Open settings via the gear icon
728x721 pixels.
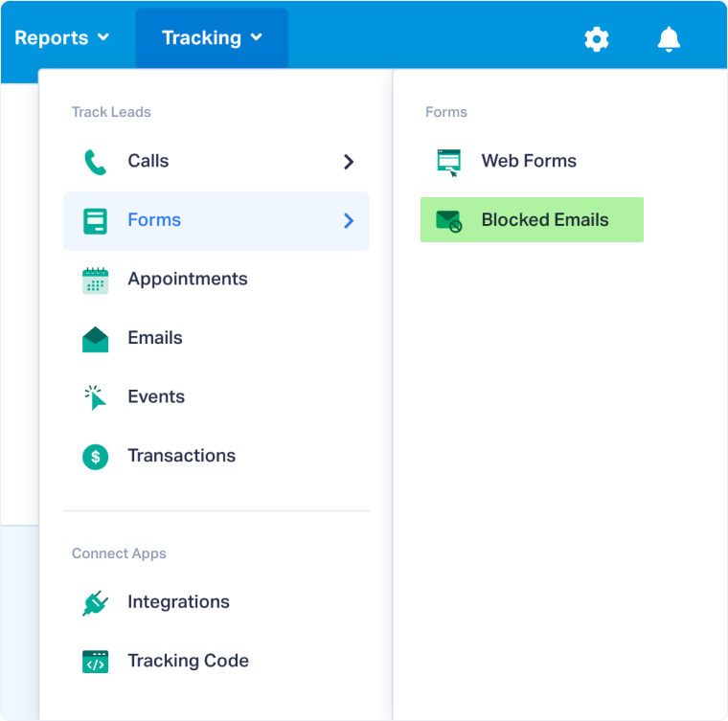[x=597, y=39]
